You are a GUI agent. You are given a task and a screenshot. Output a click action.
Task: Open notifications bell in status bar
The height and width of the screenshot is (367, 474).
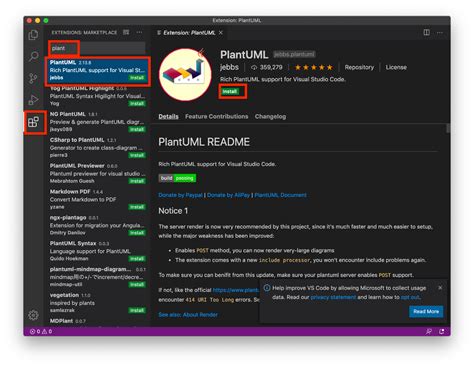click(x=442, y=331)
